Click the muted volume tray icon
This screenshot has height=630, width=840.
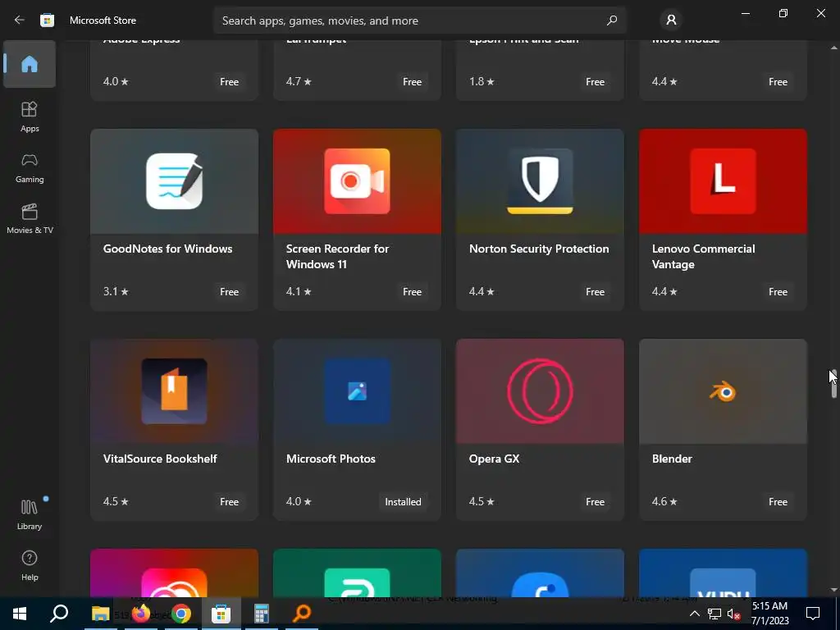pos(733,614)
